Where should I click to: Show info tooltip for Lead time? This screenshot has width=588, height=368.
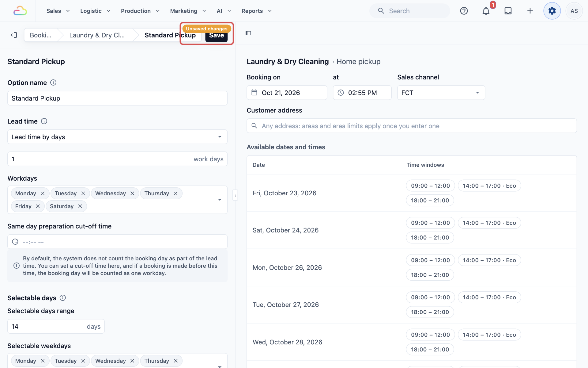tap(44, 121)
